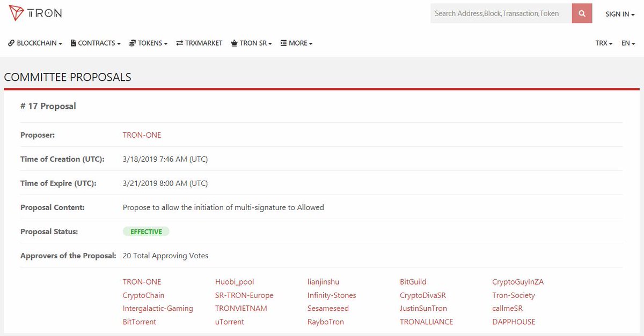Open the SIGN IN dropdown
644x336 pixels.
[x=620, y=14]
